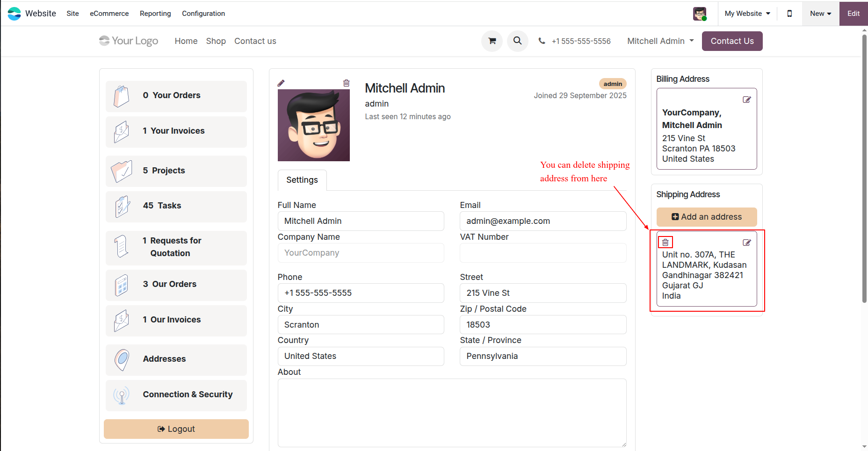The width and height of the screenshot is (868, 451).
Task: Click the Add an address button
Action: point(707,217)
